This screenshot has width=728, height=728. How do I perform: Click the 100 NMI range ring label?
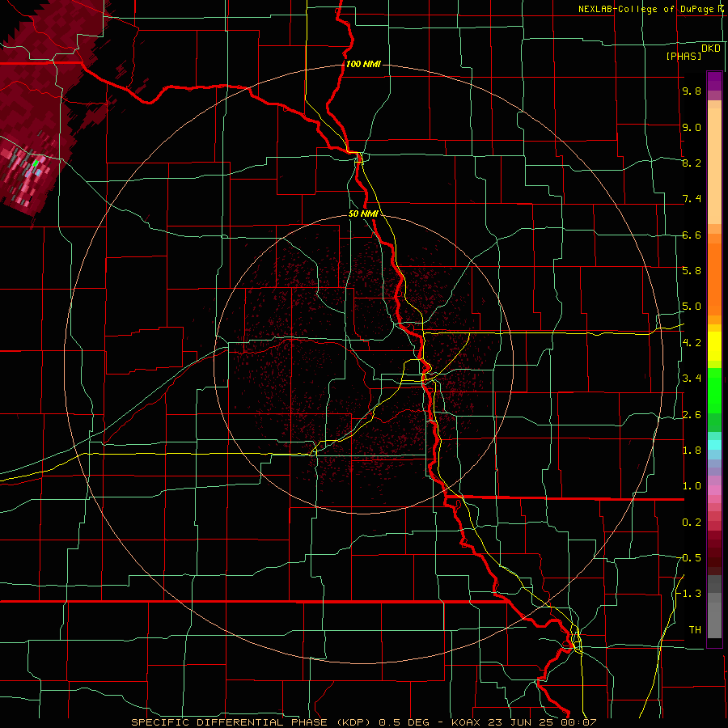point(363,64)
